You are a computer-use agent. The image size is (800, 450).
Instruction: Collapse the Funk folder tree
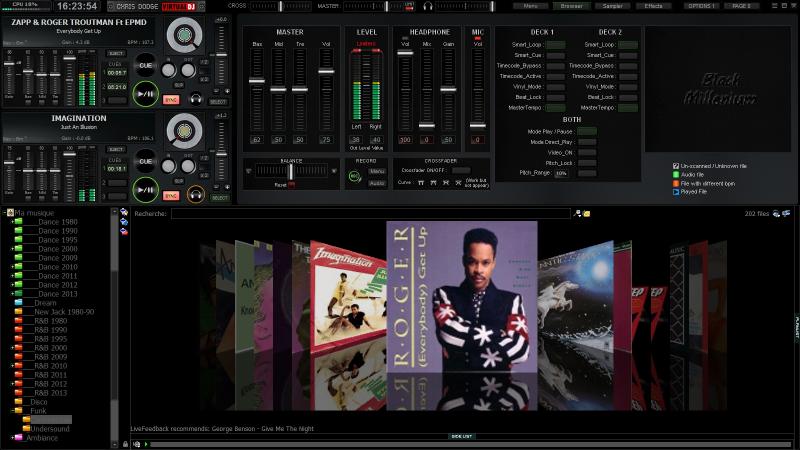pyautogui.click(x=13, y=410)
